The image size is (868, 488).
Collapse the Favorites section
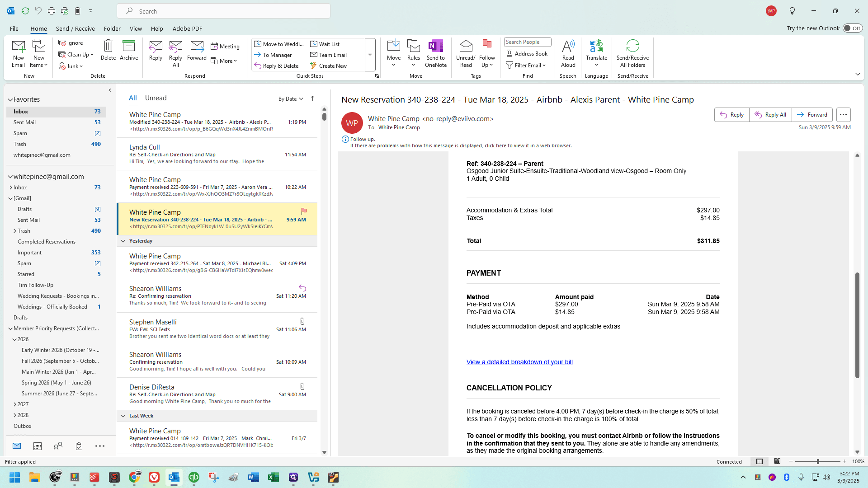click(x=10, y=99)
